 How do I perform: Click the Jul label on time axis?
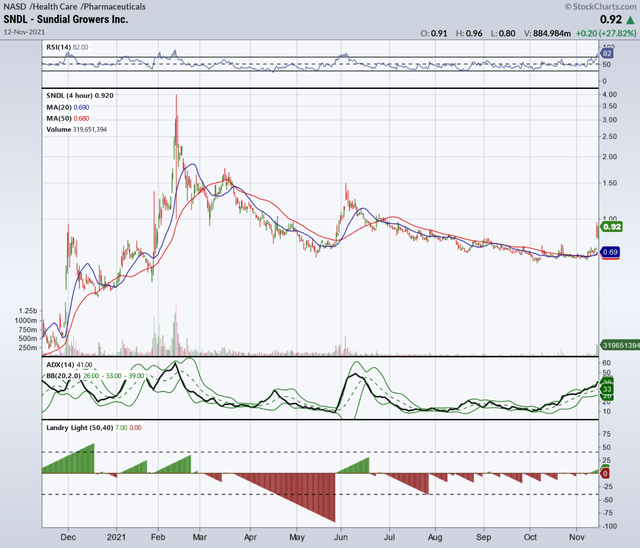[389, 537]
